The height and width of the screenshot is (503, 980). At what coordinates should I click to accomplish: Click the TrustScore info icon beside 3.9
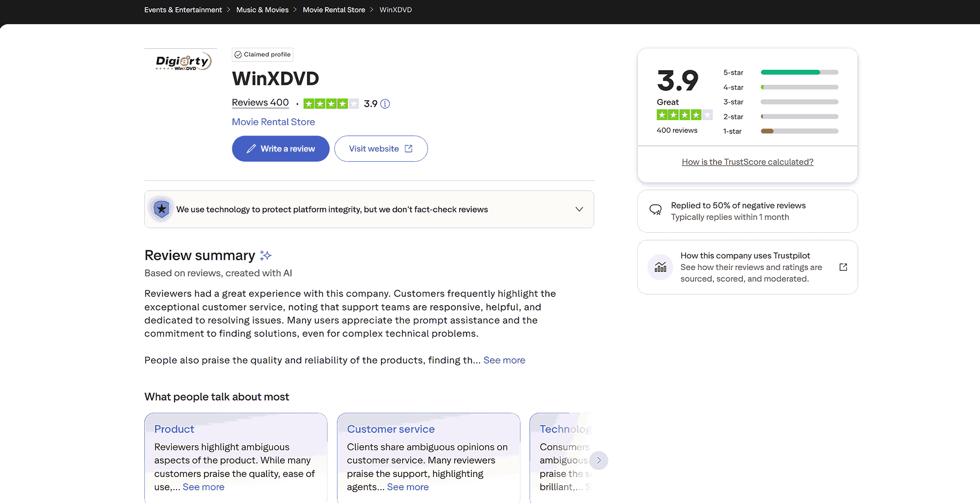coord(385,104)
